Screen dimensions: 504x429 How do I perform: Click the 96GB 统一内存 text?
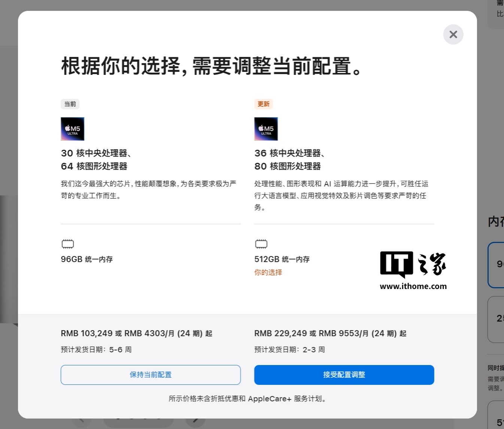tap(87, 259)
